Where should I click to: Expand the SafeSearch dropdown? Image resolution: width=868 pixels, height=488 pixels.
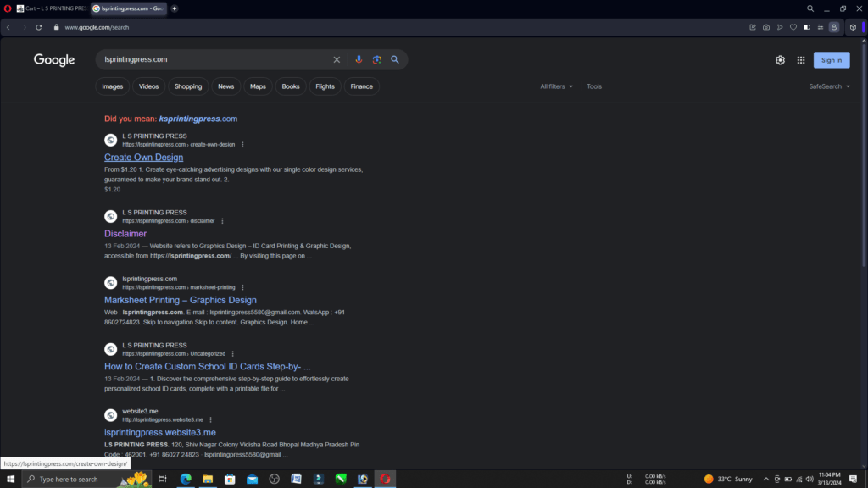829,86
